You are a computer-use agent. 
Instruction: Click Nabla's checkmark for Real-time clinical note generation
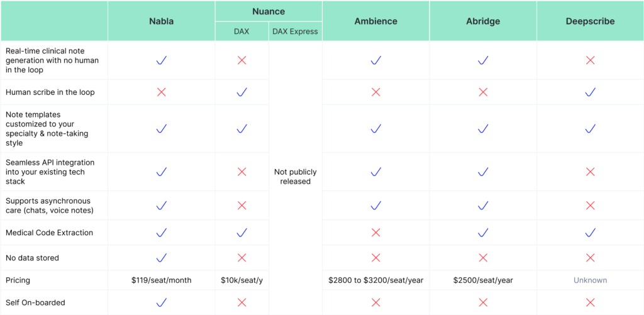click(x=162, y=60)
